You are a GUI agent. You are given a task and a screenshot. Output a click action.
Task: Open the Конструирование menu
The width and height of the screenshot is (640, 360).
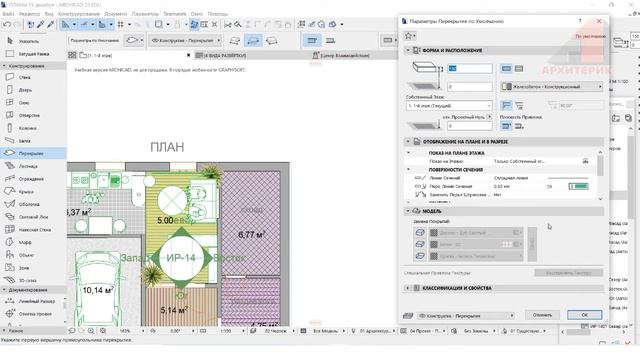pos(79,14)
